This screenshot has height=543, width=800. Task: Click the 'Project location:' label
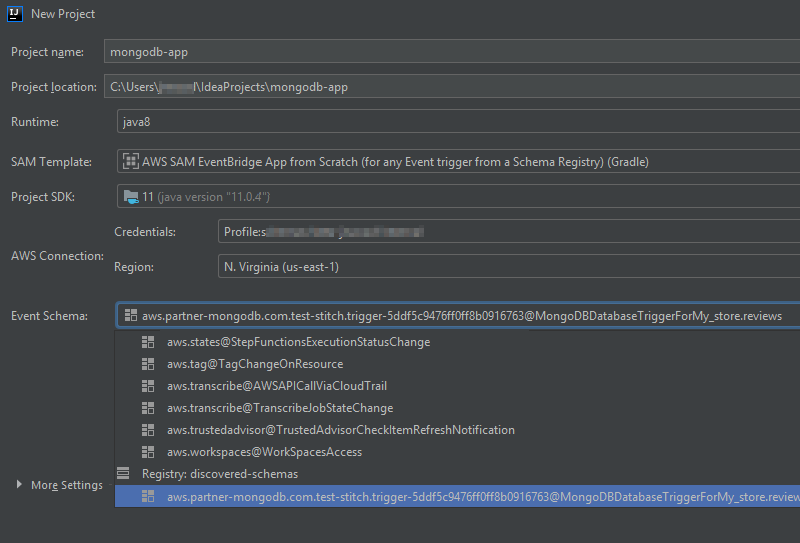pos(54,87)
